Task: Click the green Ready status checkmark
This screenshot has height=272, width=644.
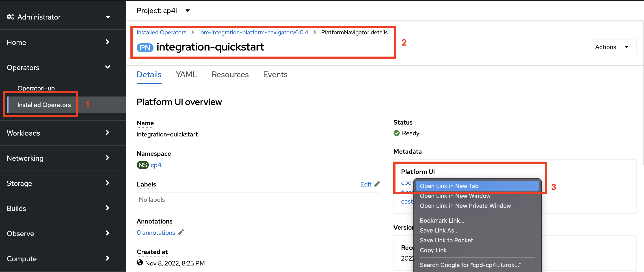Action: (396, 133)
